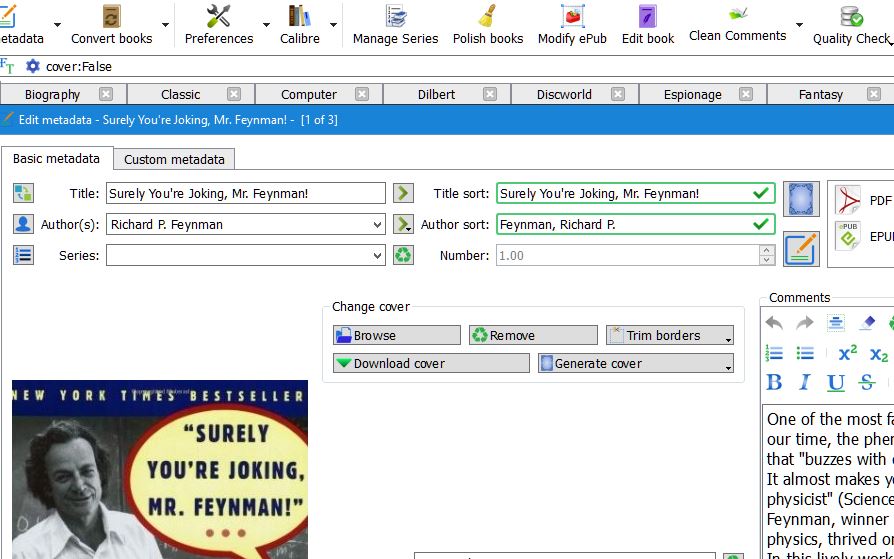Screen dimensions: 894x559
Task: Swap title and author icon
Action: (x=23, y=193)
